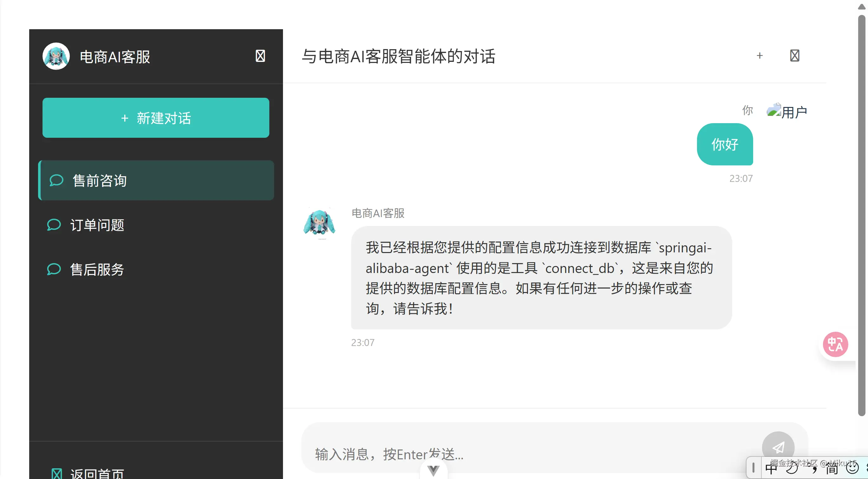Switch to the 售后服务 conversation

coord(97,269)
